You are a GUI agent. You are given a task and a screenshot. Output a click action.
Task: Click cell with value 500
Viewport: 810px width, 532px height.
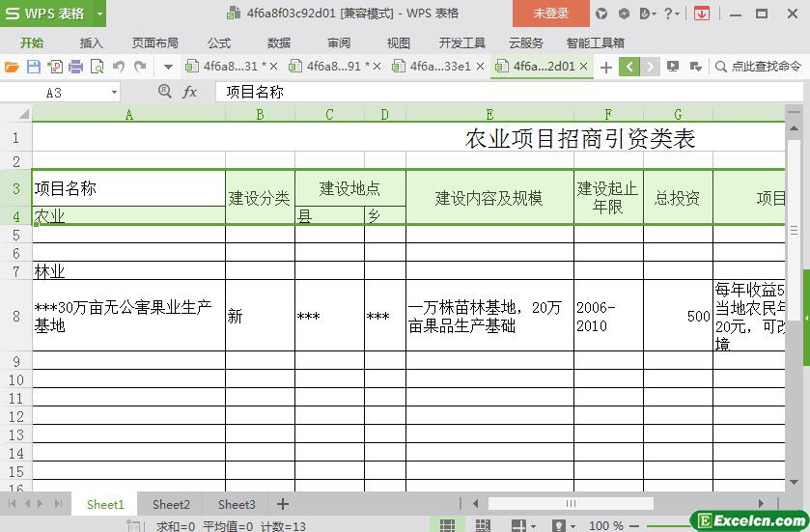(678, 316)
